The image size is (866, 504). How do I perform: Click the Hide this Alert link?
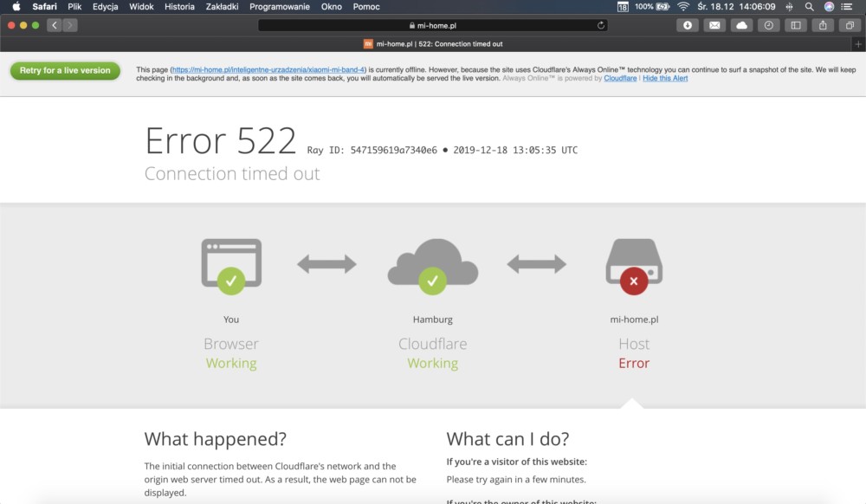coord(665,79)
